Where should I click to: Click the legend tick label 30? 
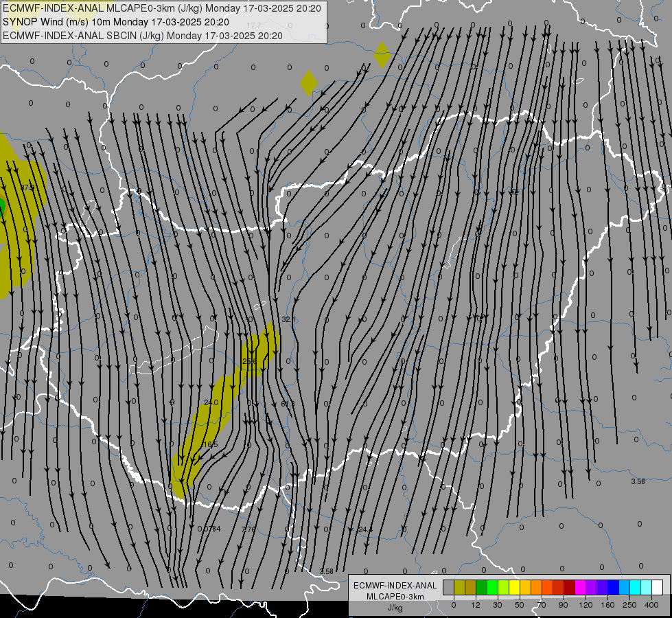tap(498, 605)
